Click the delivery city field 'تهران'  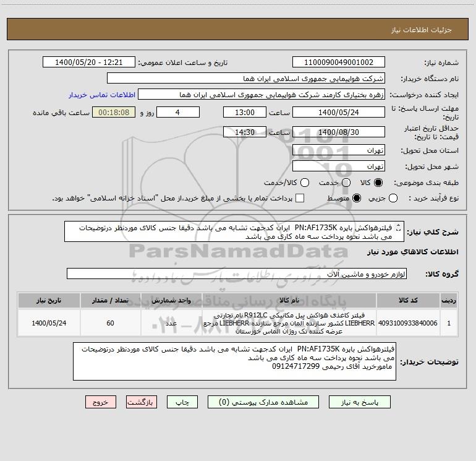pos(339,166)
